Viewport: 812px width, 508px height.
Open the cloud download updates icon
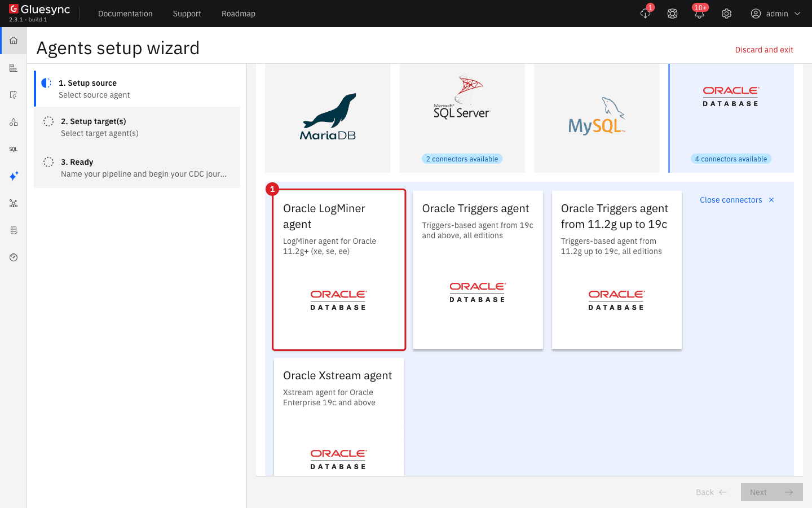click(646, 14)
